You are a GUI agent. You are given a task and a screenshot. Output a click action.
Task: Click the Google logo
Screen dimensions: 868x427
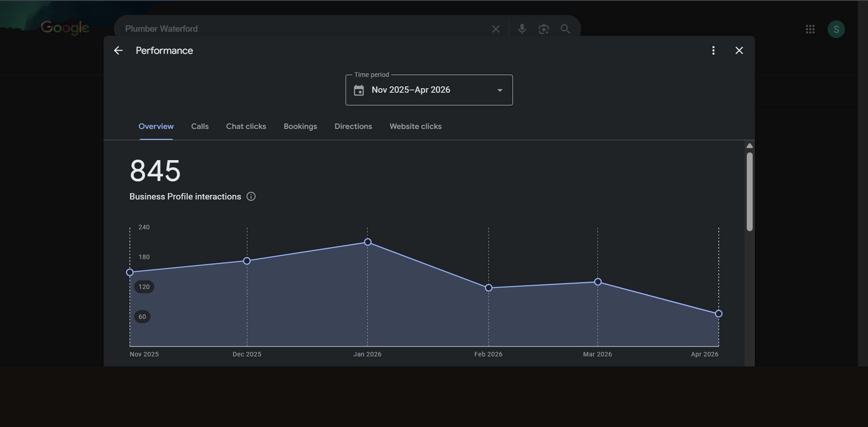(65, 28)
